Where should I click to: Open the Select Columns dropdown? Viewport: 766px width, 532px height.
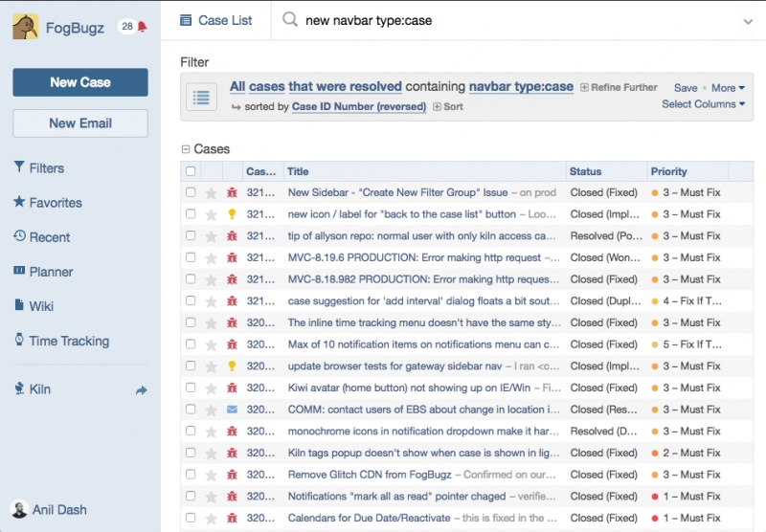coord(704,104)
